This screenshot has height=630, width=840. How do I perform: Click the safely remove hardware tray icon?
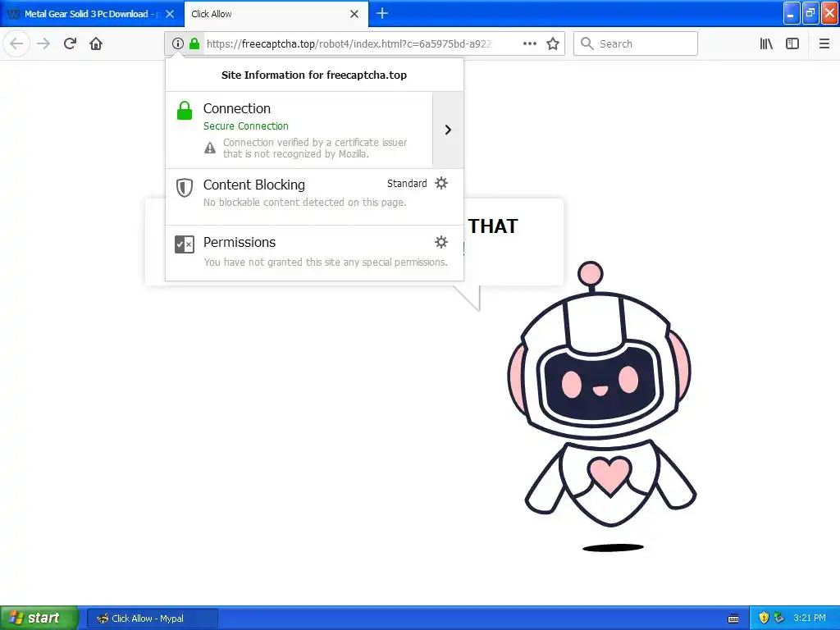pos(779,618)
